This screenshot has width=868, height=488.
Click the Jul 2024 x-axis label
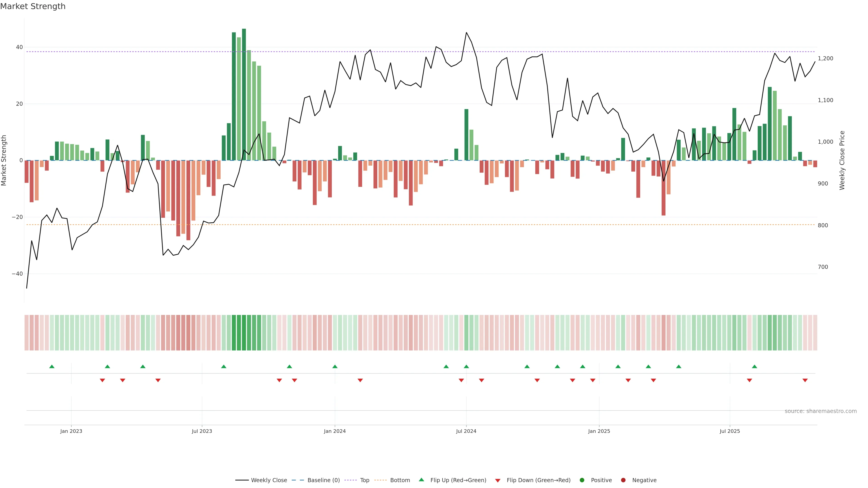466,431
